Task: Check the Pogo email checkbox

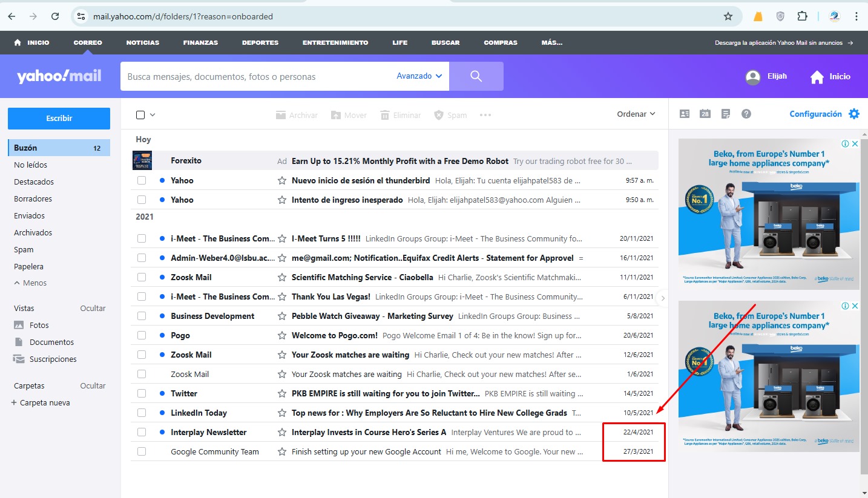Action: [142, 335]
